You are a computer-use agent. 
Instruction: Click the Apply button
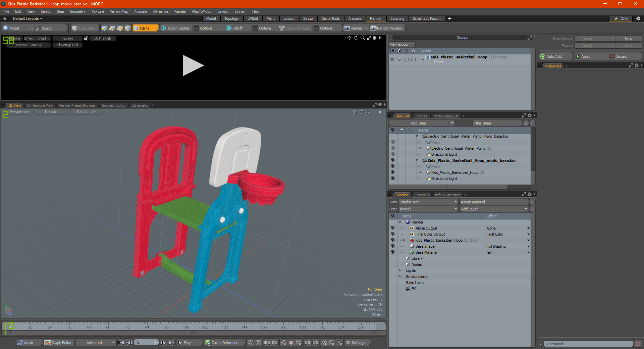click(x=590, y=56)
